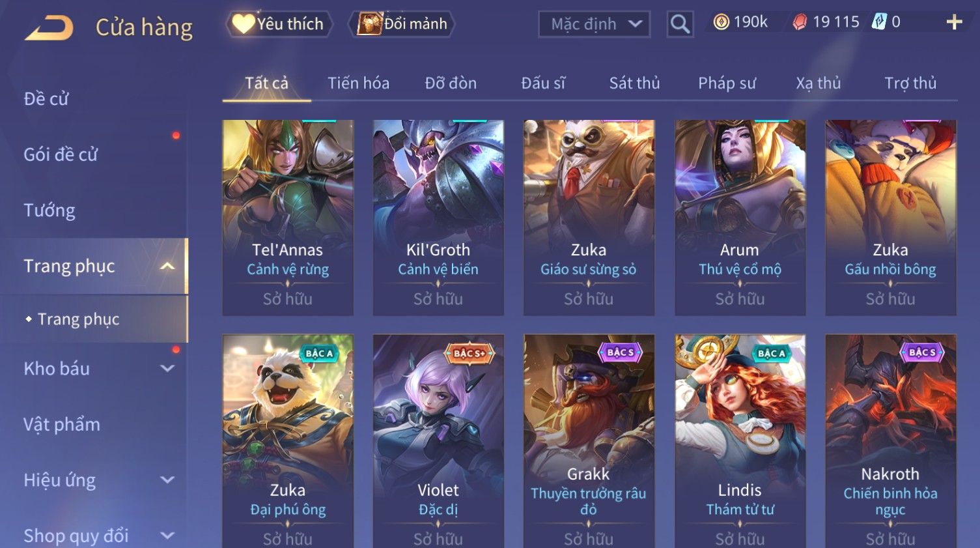Select the Tiến hóa tab

(x=358, y=83)
